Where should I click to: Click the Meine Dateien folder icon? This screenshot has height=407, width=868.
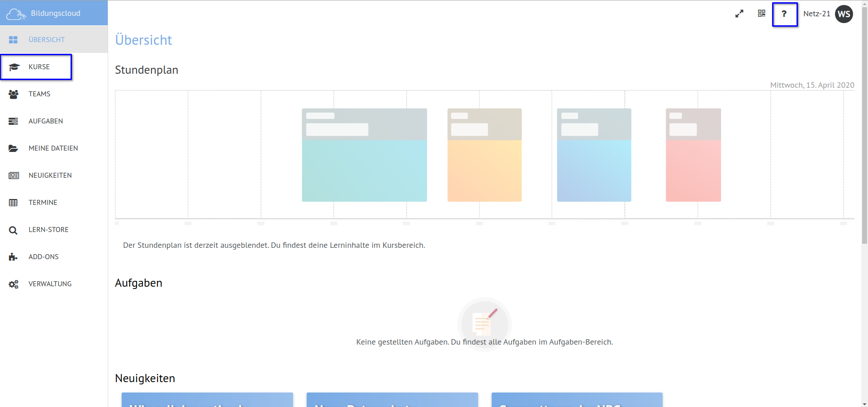pos(14,148)
